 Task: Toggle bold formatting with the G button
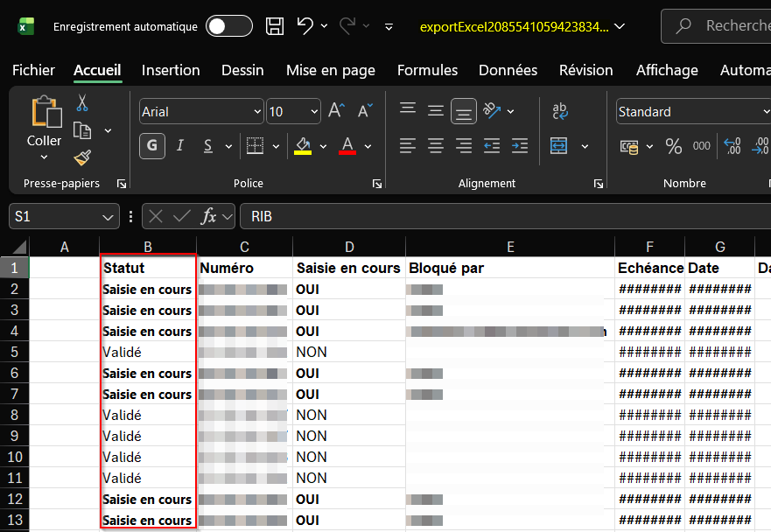click(152, 146)
